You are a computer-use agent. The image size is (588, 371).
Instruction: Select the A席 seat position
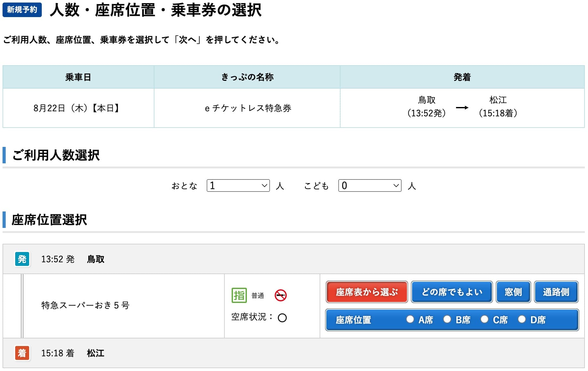(x=410, y=319)
